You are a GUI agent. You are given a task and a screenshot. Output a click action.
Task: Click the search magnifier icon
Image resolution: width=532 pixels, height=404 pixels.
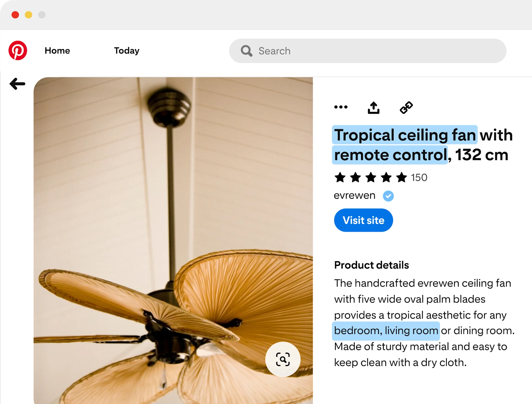(247, 51)
